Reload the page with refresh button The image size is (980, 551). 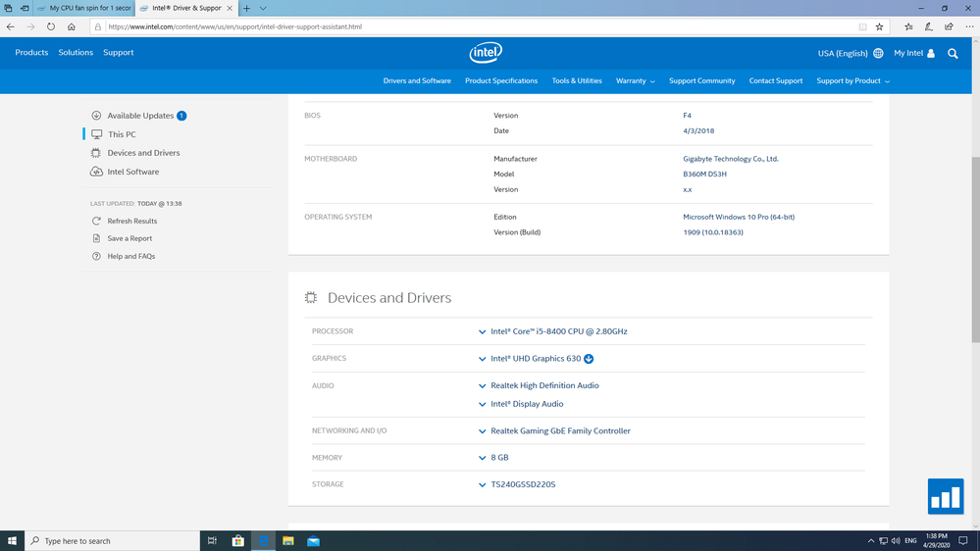[x=51, y=26]
